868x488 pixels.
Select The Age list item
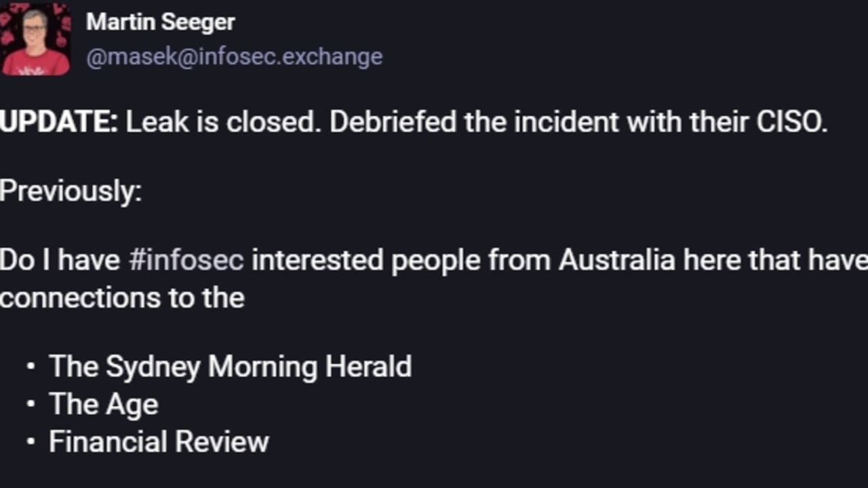tap(104, 405)
